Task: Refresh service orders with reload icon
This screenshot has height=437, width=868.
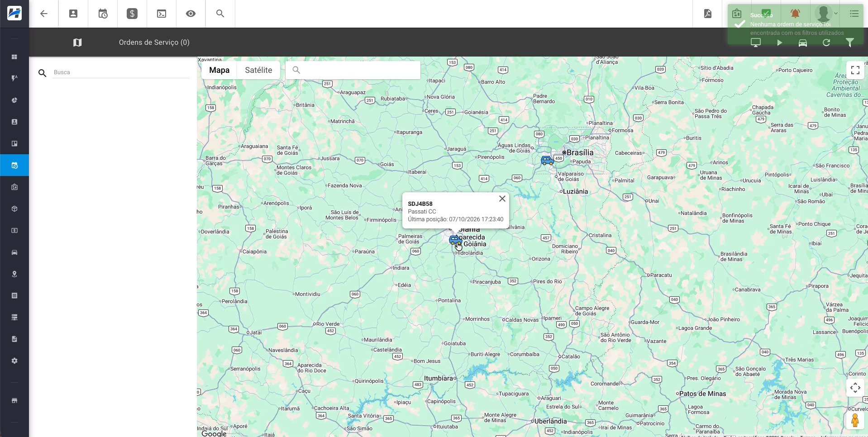Action: [826, 43]
